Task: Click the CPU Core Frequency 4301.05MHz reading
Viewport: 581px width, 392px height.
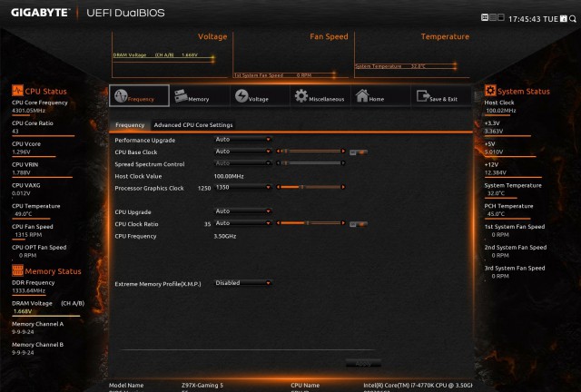Action: point(28,111)
